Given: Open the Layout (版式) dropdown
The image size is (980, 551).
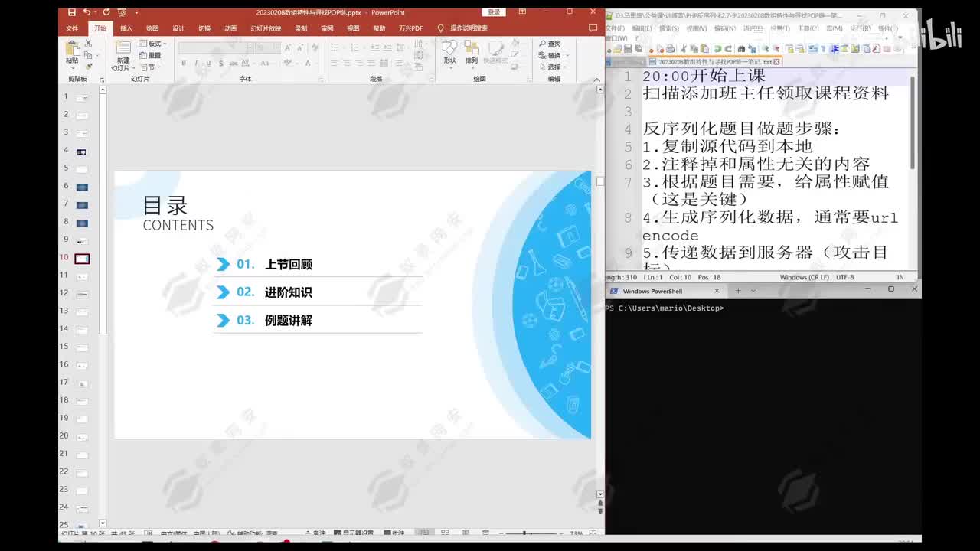Looking at the screenshot, I should coord(152,44).
